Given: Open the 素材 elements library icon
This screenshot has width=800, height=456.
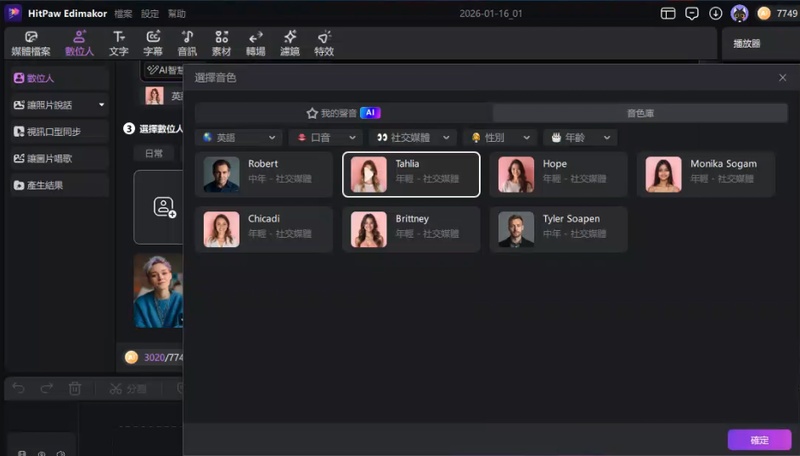Looking at the screenshot, I should click(x=221, y=42).
